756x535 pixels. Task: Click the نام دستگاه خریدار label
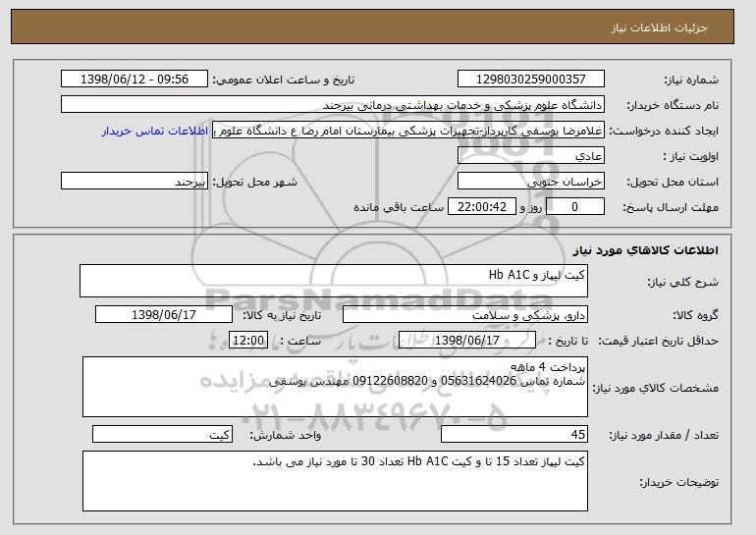(673, 105)
